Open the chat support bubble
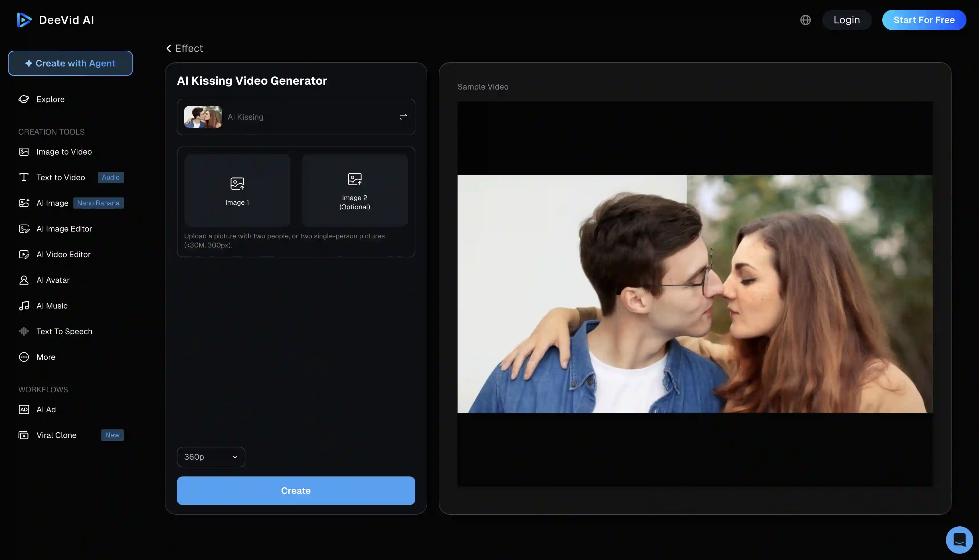Viewport: 979px width, 560px height. point(959,540)
